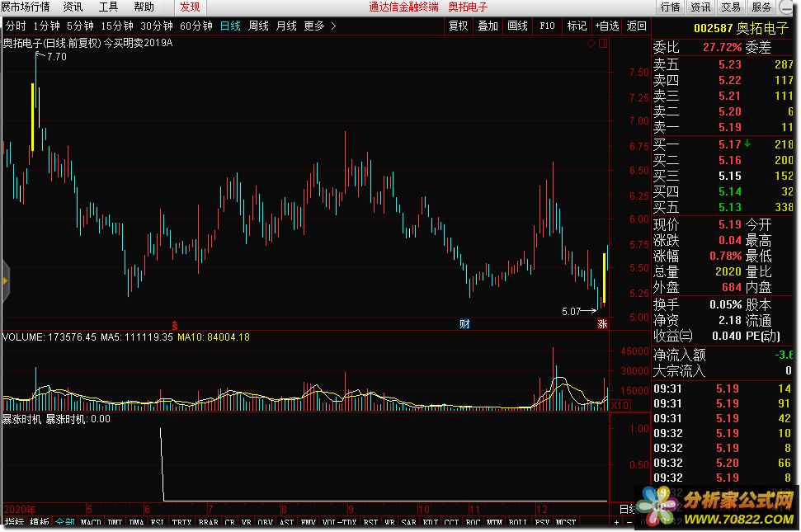Click the X10 volume scale label

pyautogui.click(x=620, y=405)
